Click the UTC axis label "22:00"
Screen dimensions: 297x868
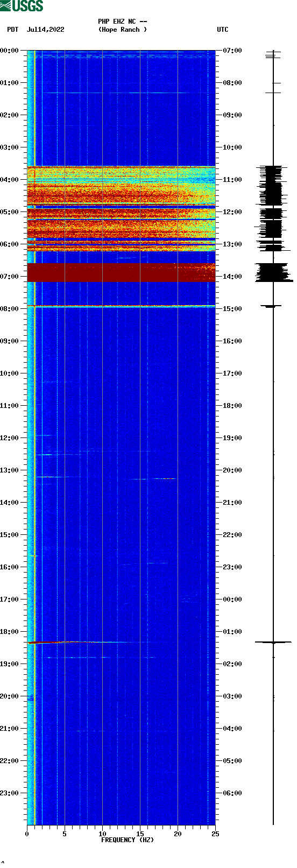pyautogui.click(x=232, y=535)
